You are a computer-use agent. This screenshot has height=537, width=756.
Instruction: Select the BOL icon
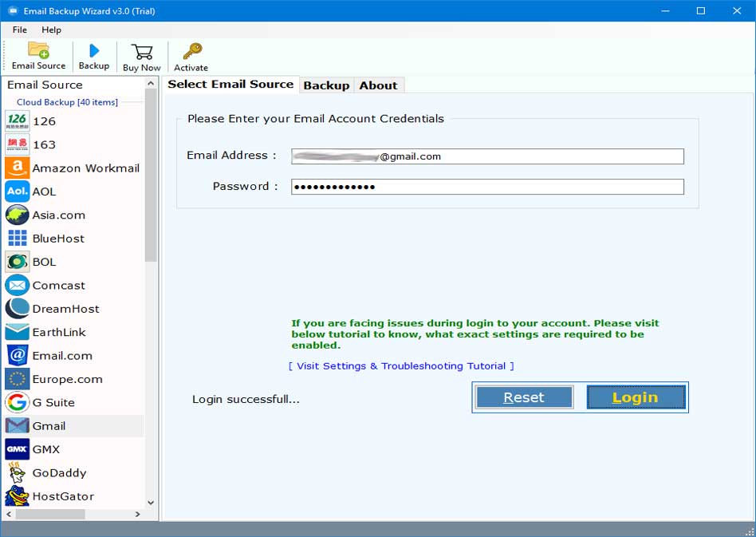(18, 262)
